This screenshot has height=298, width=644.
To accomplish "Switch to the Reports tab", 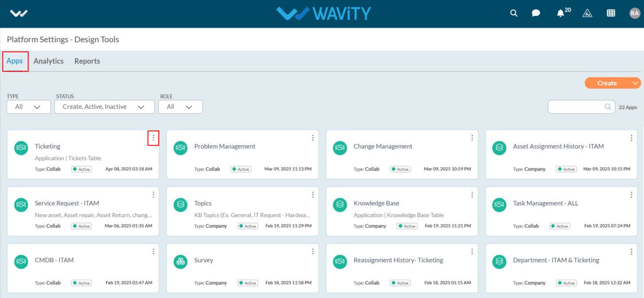I will tap(87, 61).
